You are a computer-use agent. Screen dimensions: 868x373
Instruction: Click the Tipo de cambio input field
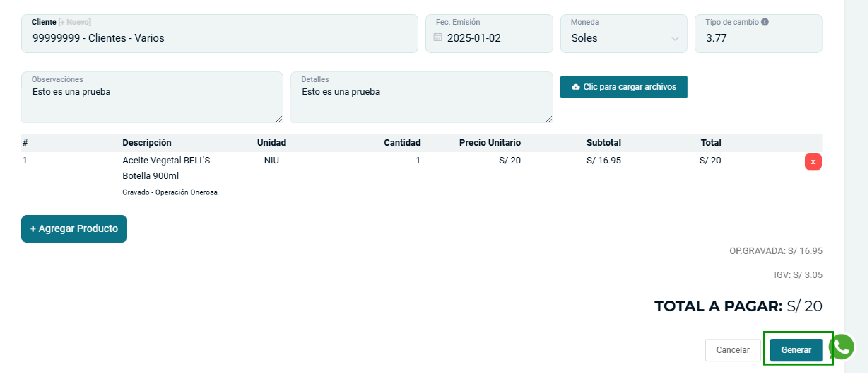(x=758, y=38)
